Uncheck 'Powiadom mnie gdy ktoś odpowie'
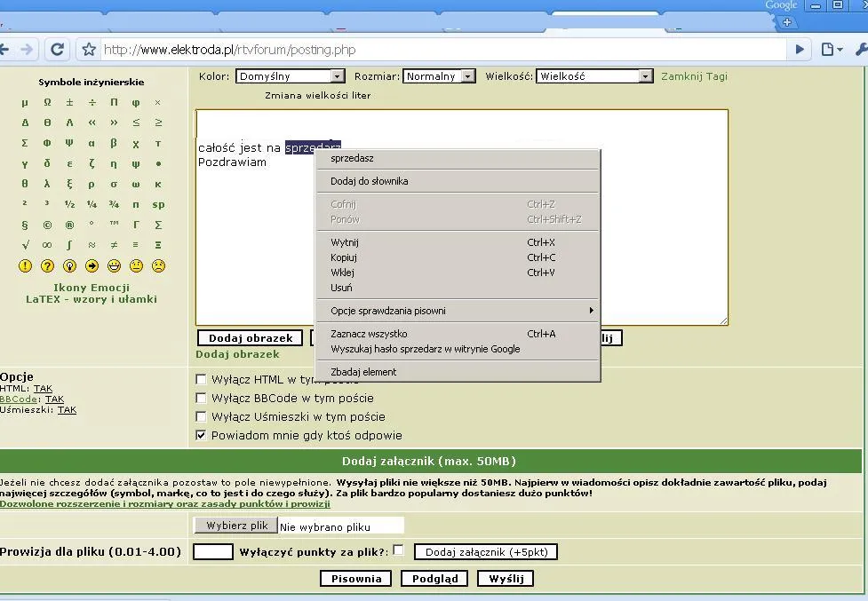The image size is (868, 601). [201, 436]
